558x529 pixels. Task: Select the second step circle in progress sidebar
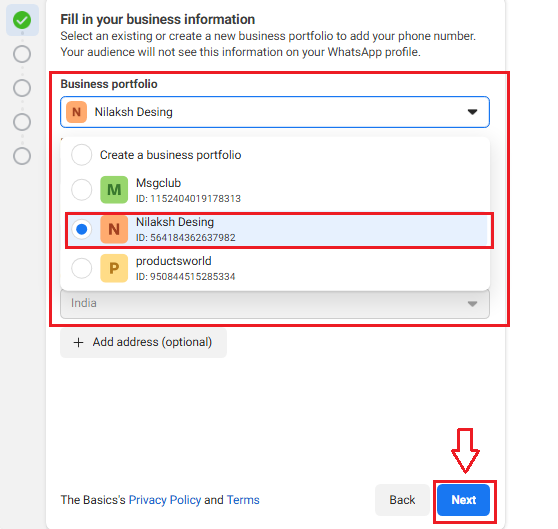pyautogui.click(x=22, y=54)
